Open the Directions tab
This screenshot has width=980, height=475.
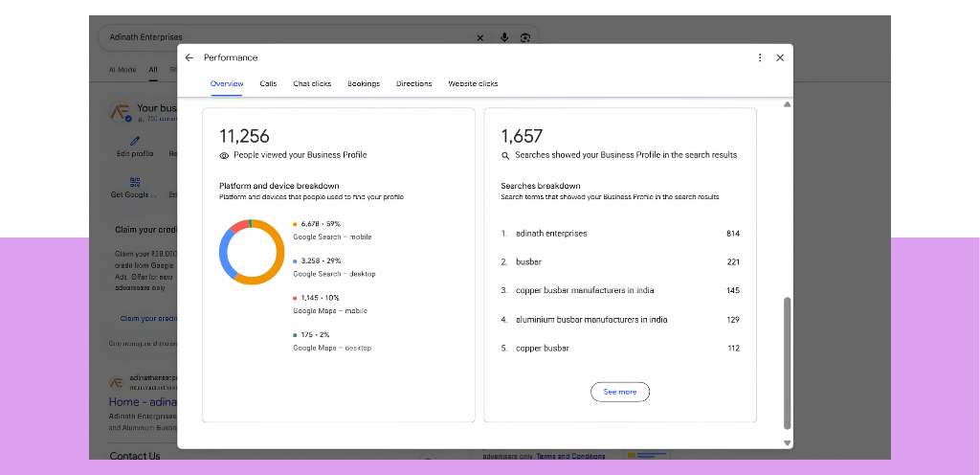[413, 83]
